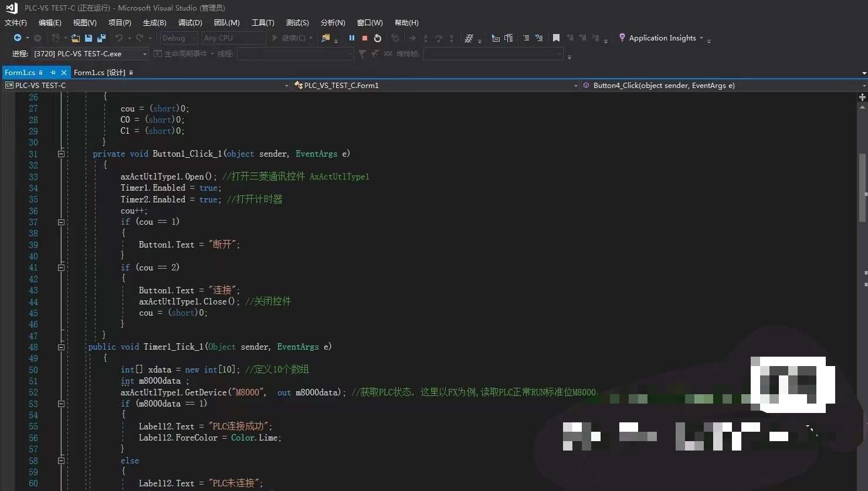
Task: Collapse the Timer1_Tick_1 method outline
Action: pos(61,347)
